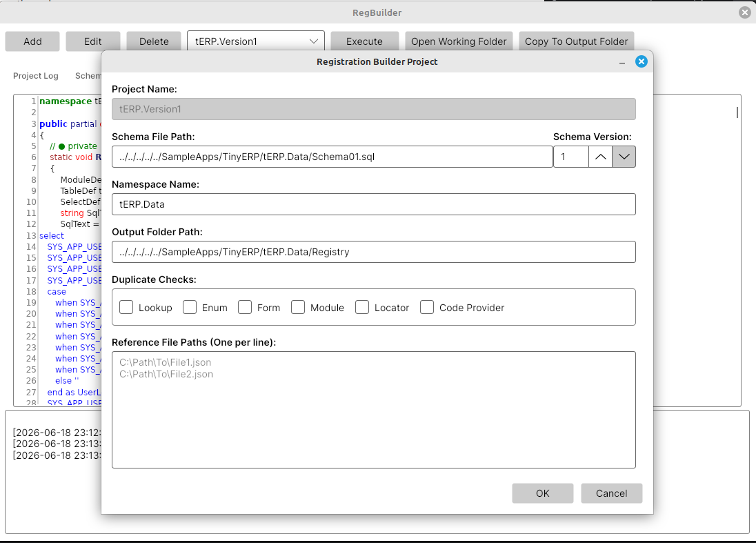Image resolution: width=756 pixels, height=543 pixels.
Task: Enable the Enum duplicate check
Action: pos(190,307)
